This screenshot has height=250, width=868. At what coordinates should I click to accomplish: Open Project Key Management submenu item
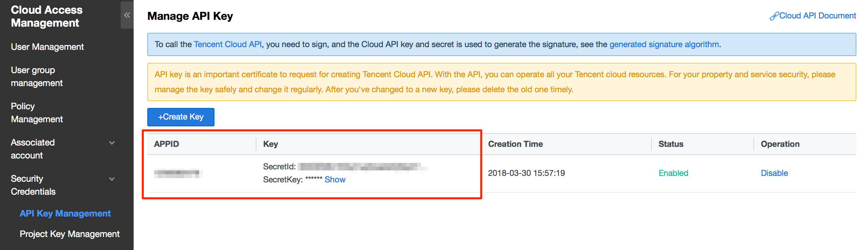[70, 234]
